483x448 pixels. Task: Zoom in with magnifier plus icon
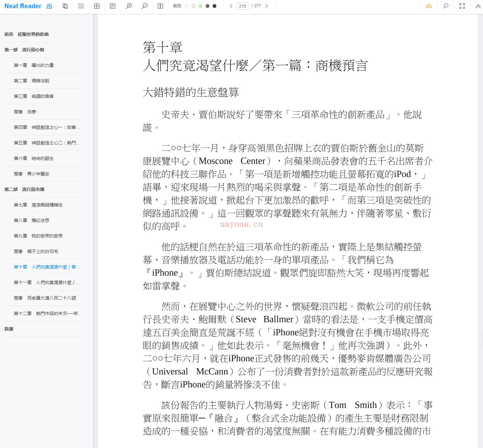point(129,6)
